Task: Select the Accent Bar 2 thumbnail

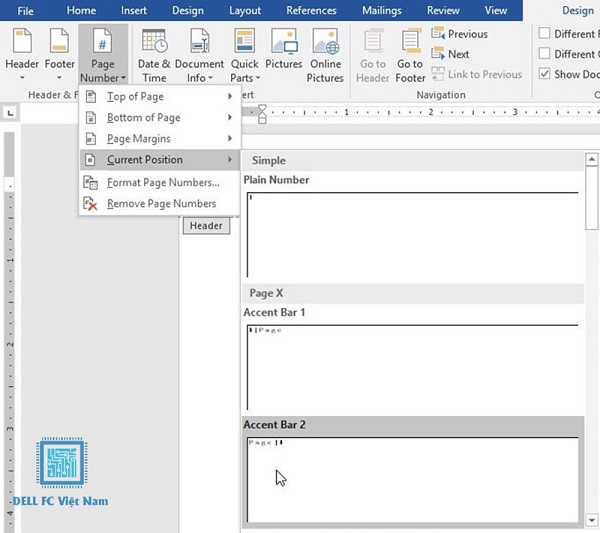Action: click(x=412, y=480)
